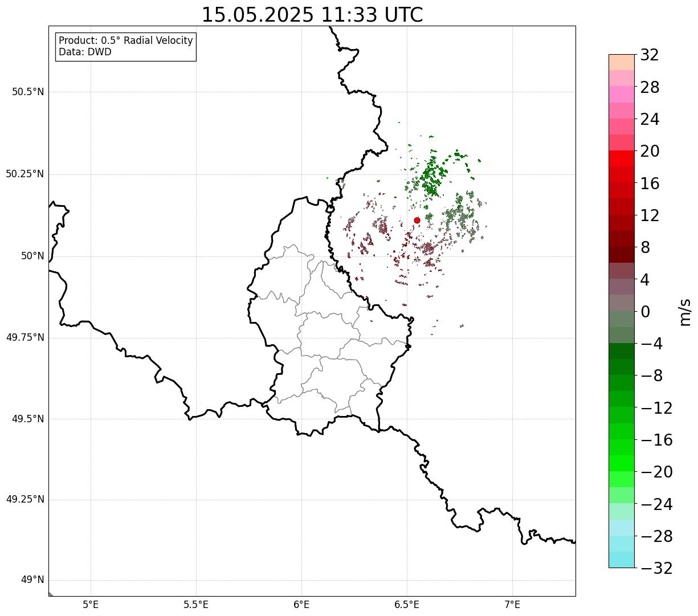Image resolution: width=698 pixels, height=616 pixels.
Task: Click the colorbar tick label 4
Action: tap(645, 280)
